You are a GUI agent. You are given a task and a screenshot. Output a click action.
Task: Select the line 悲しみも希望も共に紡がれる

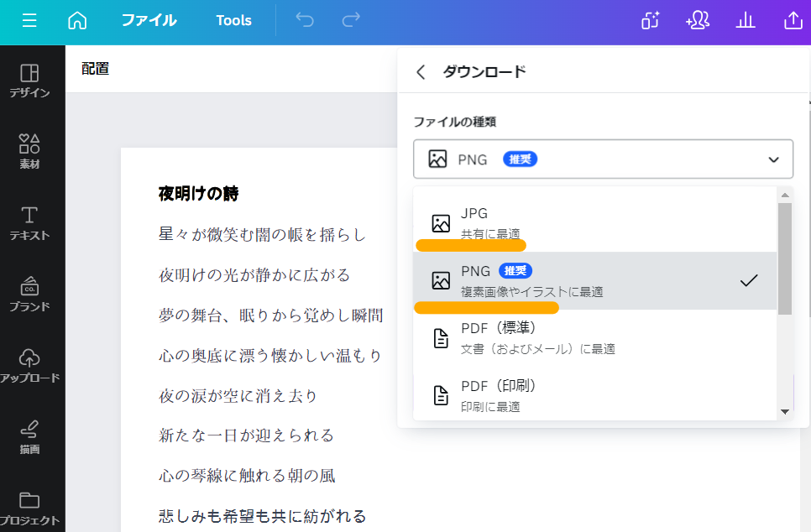(263, 516)
